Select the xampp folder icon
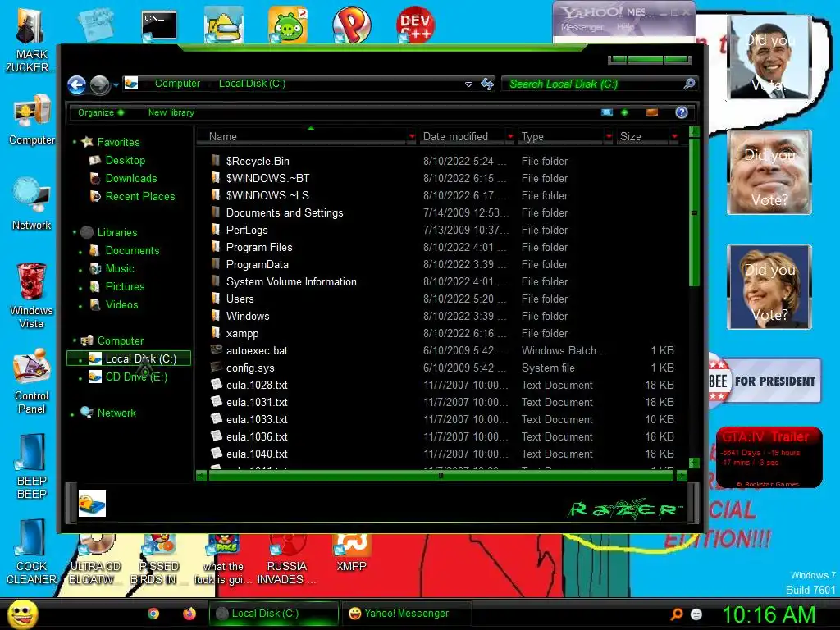The width and height of the screenshot is (840, 630). tap(216, 333)
